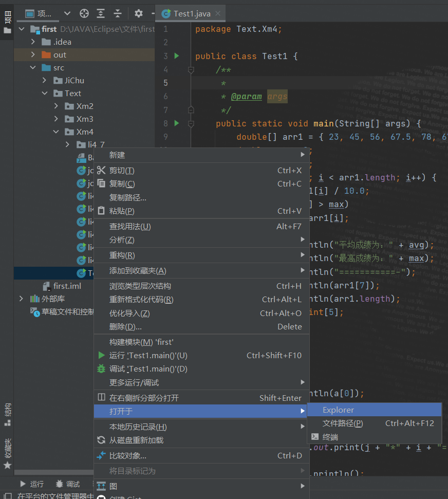This screenshot has height=499, width=448.
Task: Open the Favorites star sidebar button
Action: [7, 453]
